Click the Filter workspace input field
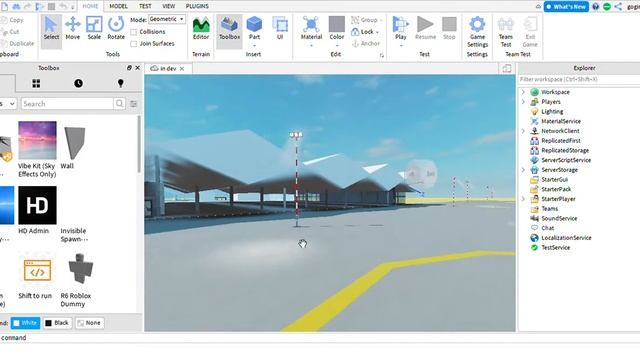 [x=579, y=79]
